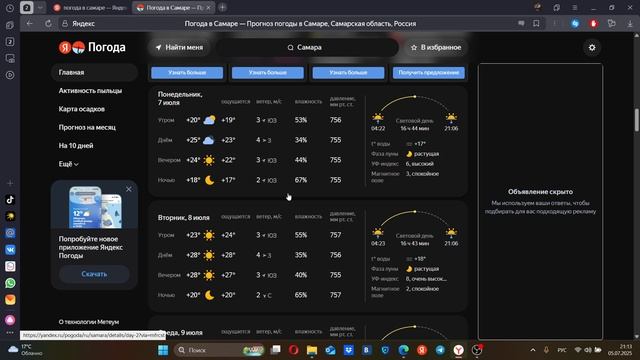Click Monday Днём temperature +25°
Viewport: 640px width, 360px height.
(193, 140)
